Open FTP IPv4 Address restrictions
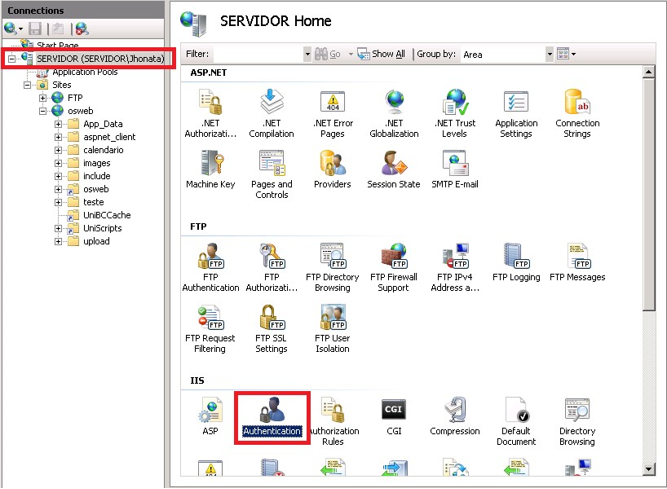 (x=455, y=267)
